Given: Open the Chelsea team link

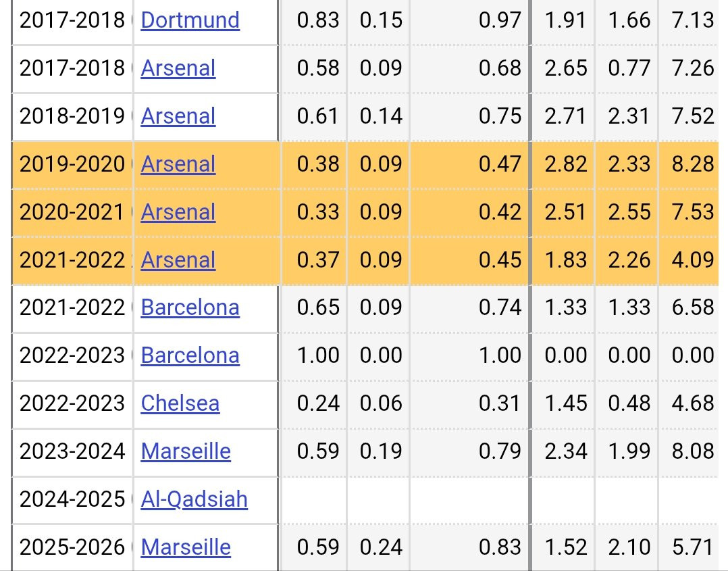Looking at the screenshot, I should (180, 404).
